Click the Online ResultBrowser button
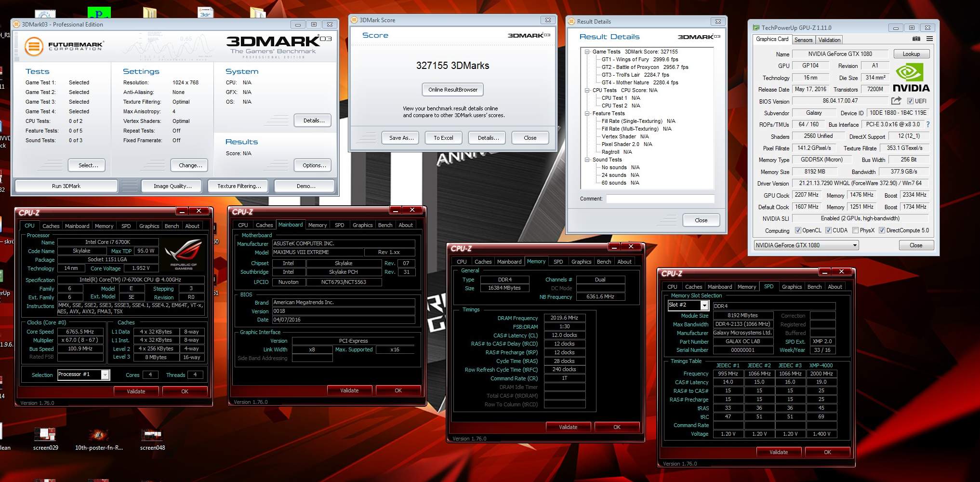This screenshot has height=482, width=980. tap(453, 90)
